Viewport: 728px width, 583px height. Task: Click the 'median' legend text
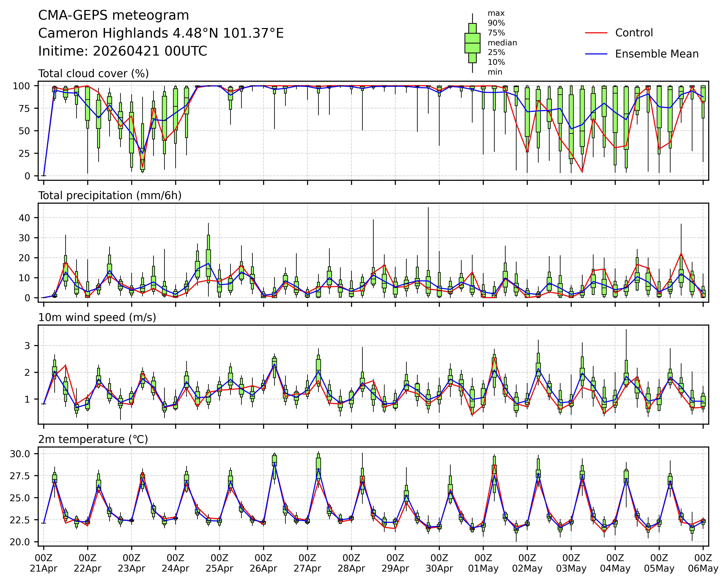pos(502,43)
